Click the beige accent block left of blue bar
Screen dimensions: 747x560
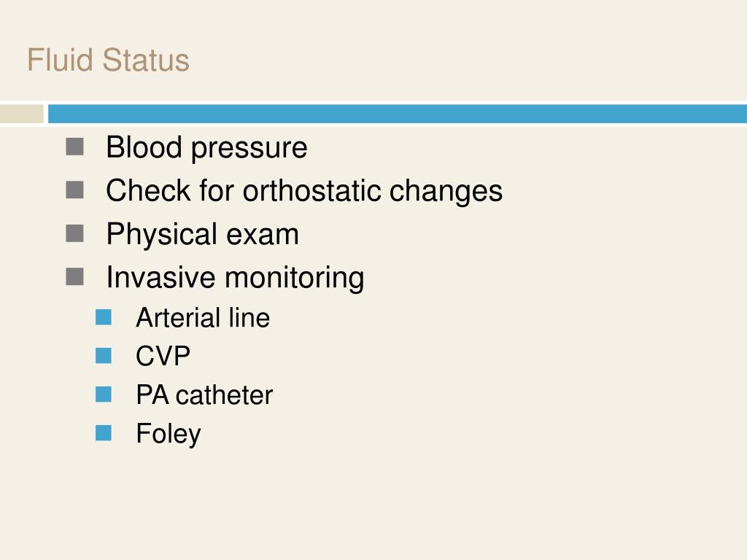coord(21,114)
